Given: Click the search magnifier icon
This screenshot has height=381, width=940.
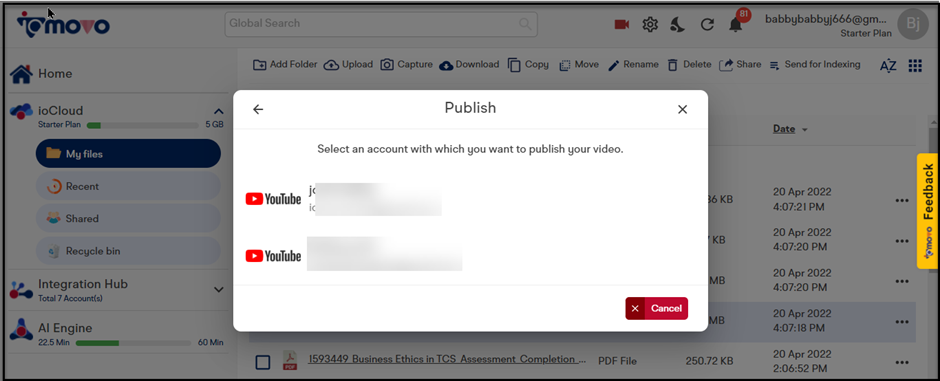Looking at the screenshot, I should [525, 24].
